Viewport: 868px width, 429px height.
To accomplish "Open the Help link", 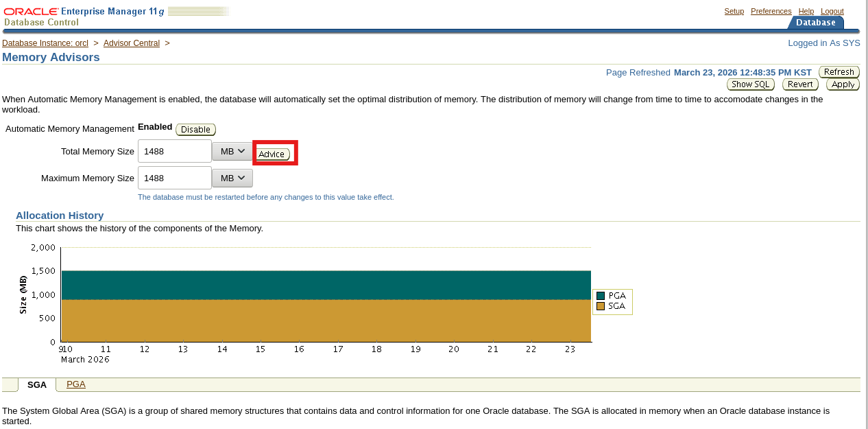I will pos(806,11).
